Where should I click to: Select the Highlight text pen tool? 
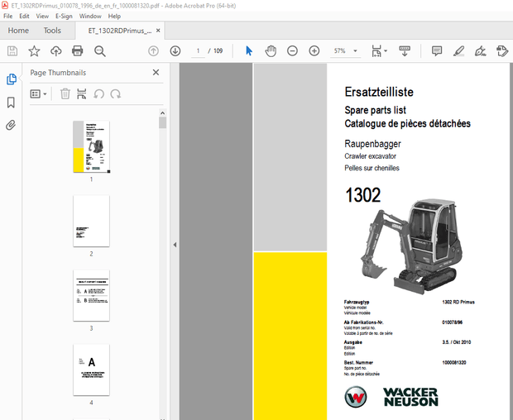point(458,51)
